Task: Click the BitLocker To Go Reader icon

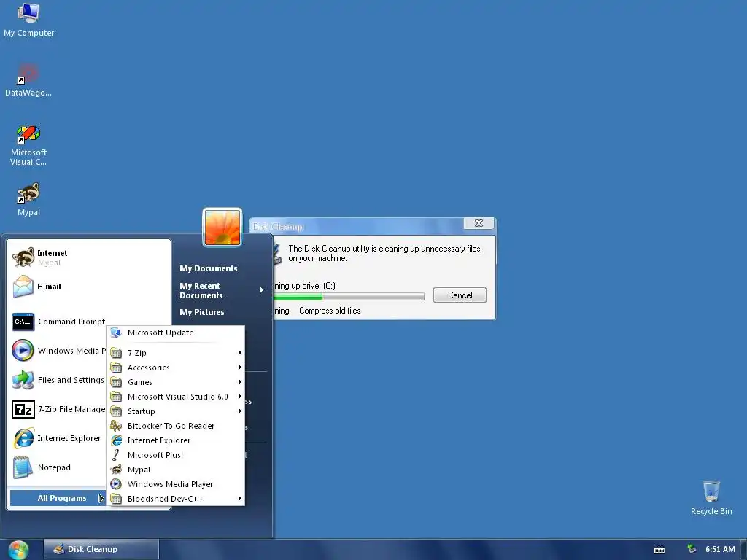Action: [116, 426]
